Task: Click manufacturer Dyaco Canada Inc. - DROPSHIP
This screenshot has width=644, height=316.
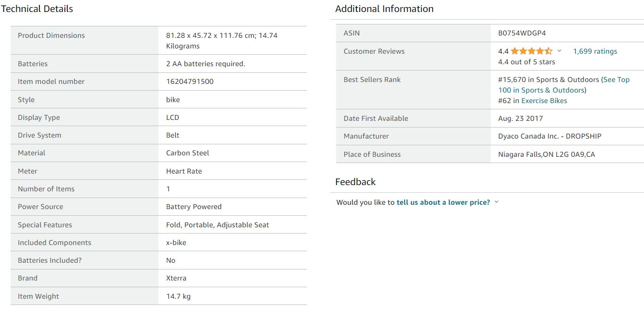Action: click(x=550, y=136)
